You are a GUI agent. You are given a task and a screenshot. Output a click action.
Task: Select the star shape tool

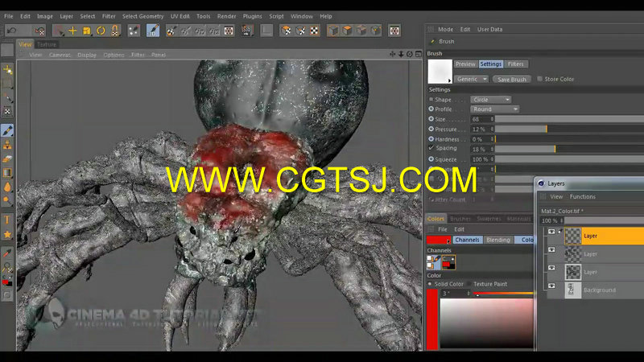7,234
